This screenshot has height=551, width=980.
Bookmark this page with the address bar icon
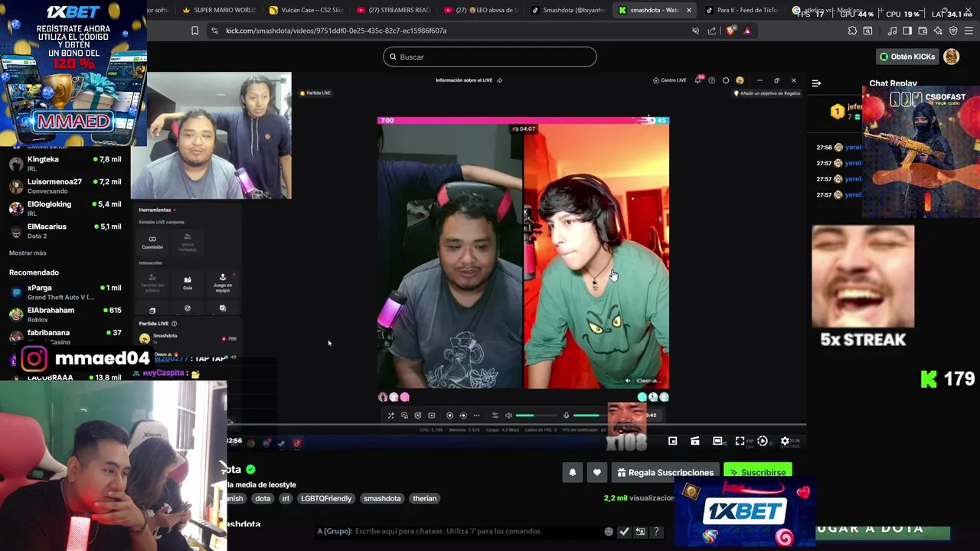point(194,31)
